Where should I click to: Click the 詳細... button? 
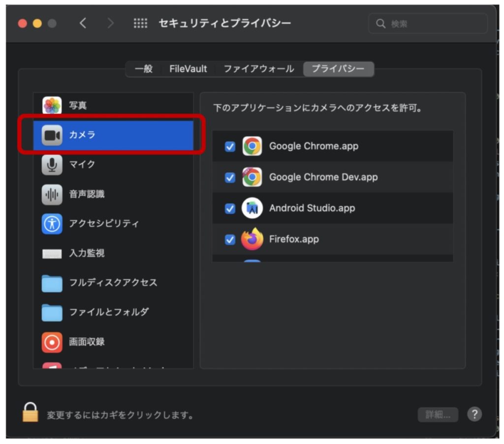(438, 415)
